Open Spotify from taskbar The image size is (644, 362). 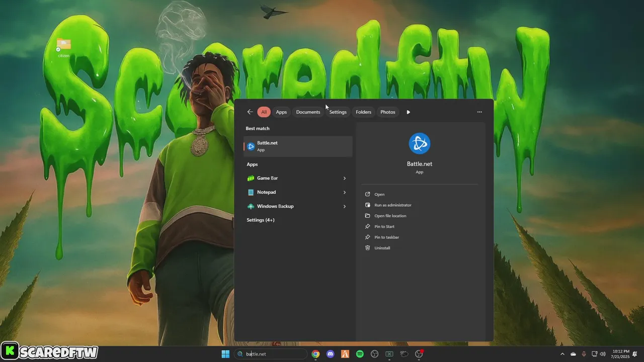[x=360, y=354]
